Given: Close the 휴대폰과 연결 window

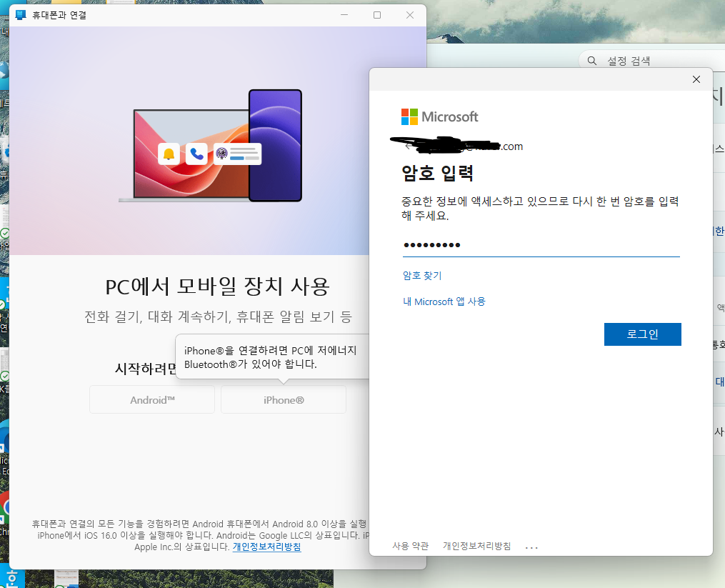Looking at the screenshot, I should pos(410,15).
